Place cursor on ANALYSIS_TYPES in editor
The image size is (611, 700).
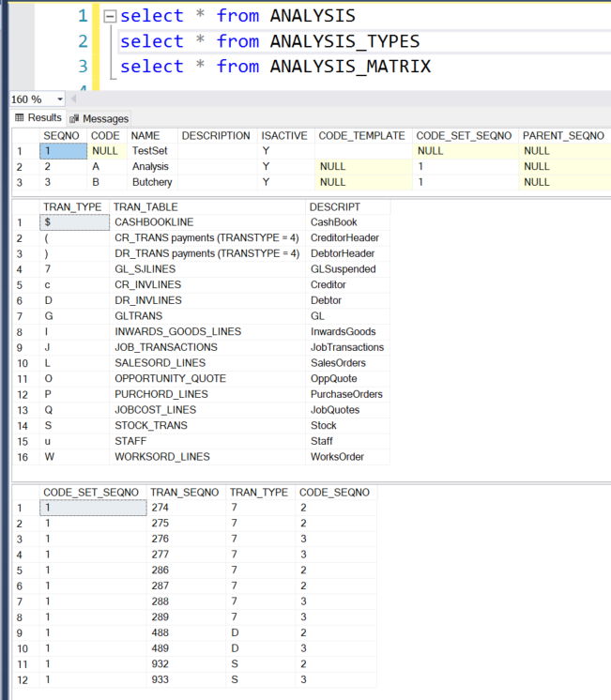344,41
